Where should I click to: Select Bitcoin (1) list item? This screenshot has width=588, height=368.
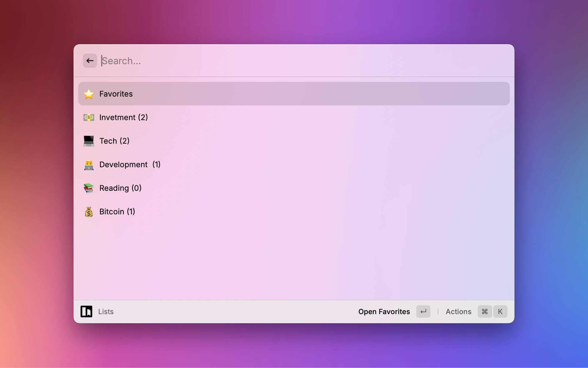[x=117, y=212]
